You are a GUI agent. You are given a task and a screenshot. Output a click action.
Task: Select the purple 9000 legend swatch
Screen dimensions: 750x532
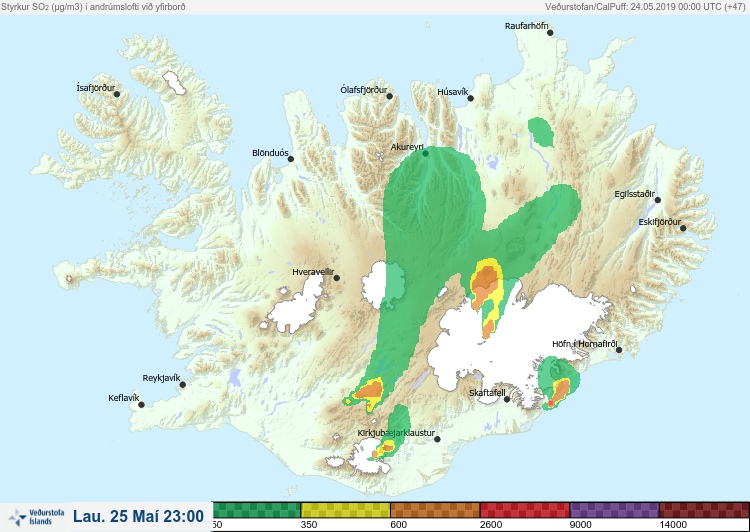pyautogui.click(x=614, y=510)
